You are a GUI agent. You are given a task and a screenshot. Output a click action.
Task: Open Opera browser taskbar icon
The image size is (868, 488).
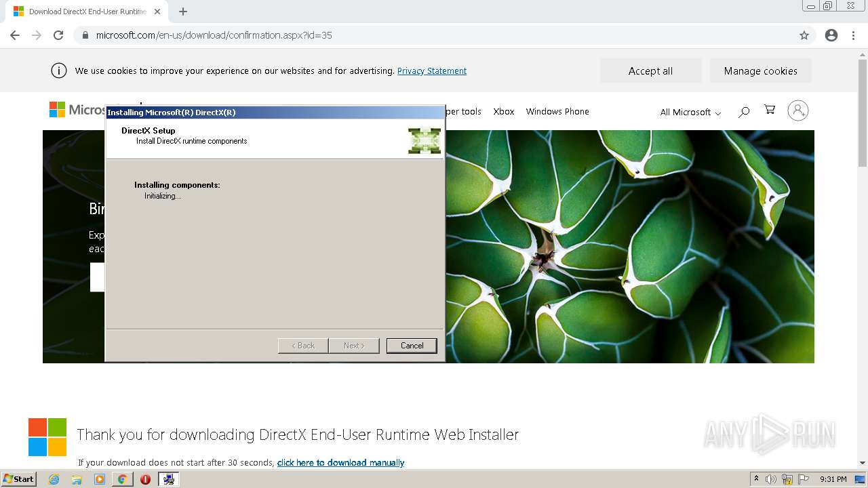click(x=145, y=479)
